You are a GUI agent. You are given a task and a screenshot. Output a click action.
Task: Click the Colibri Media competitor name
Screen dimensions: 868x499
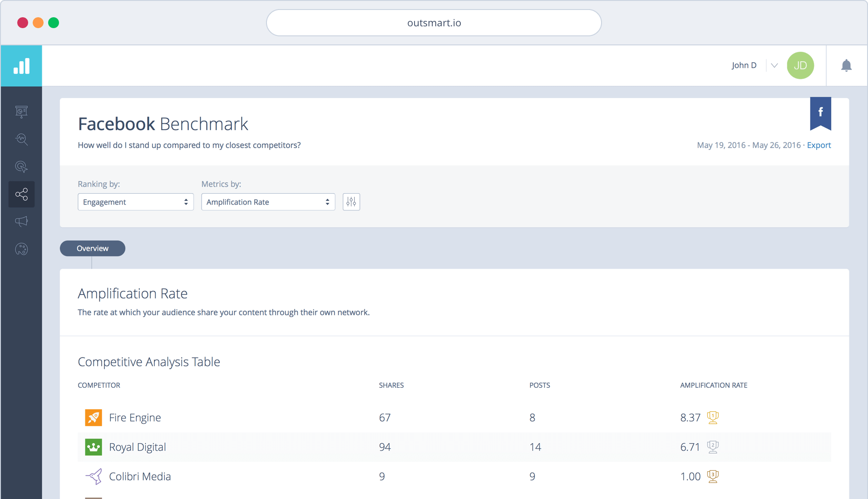(140, 476)
